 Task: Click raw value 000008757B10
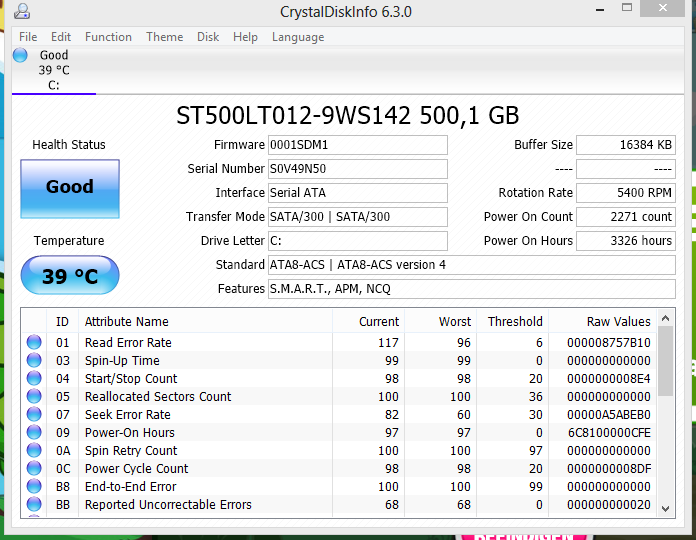pos(609,343)
